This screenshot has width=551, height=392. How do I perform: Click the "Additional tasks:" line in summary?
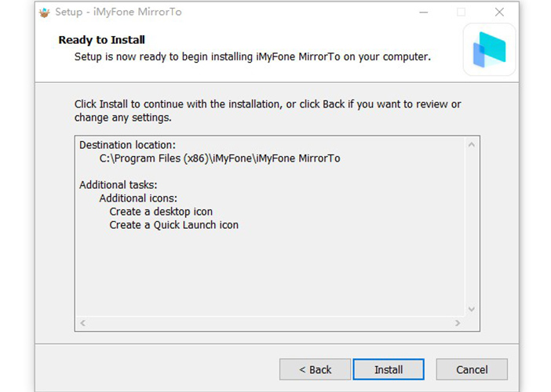(118, 185)
